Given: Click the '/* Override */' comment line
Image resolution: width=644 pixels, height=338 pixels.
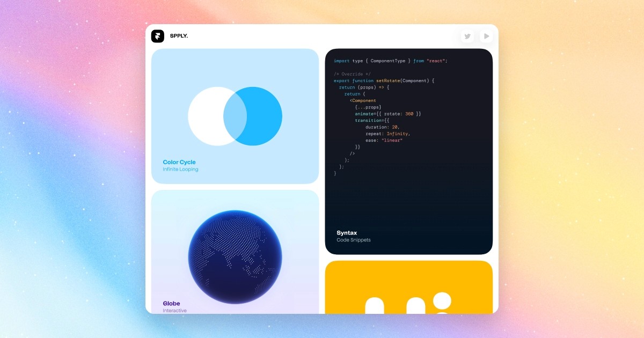Looking at the screenshot, I should tap(352, 74).
